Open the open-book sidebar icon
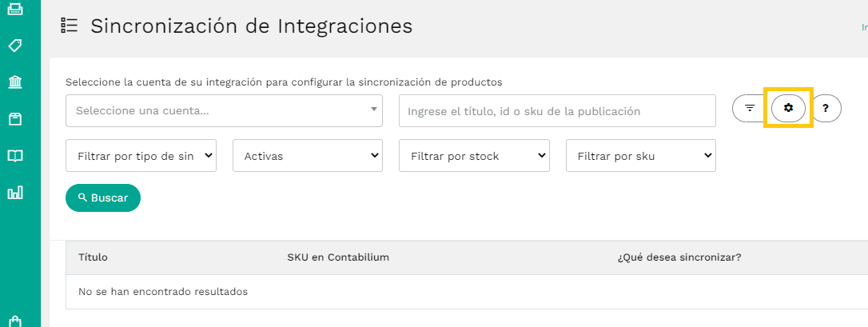 tap(14, 156)
